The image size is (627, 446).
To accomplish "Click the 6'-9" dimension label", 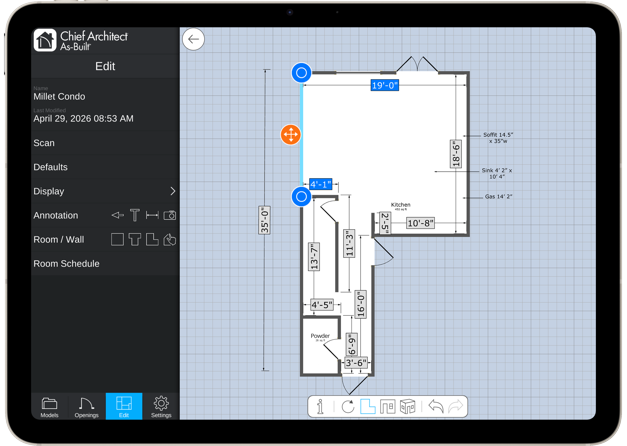I will (x=352, y=344).
